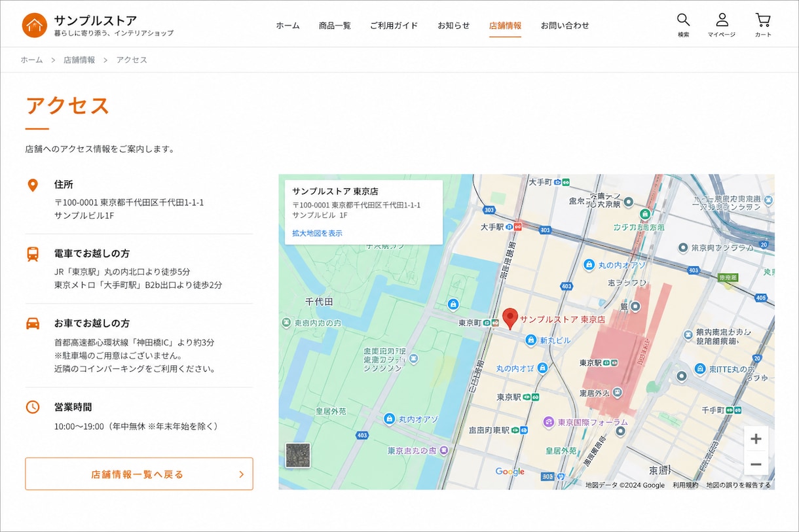This screenshot has height=532, width=799.
Task: Click the 丸の内オアゾ shopping marker
Action: pos(589,265)
